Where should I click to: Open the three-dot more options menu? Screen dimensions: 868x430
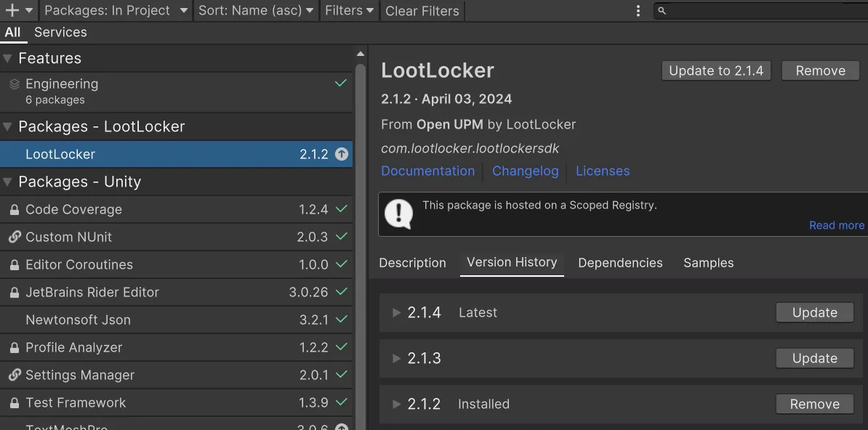coord(638,10)
